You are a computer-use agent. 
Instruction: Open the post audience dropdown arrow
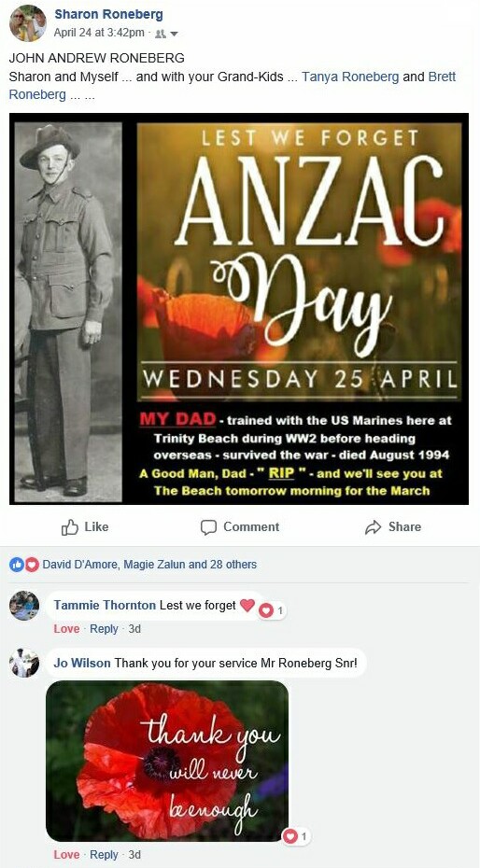pyautogui.click(x=175, y=34)
